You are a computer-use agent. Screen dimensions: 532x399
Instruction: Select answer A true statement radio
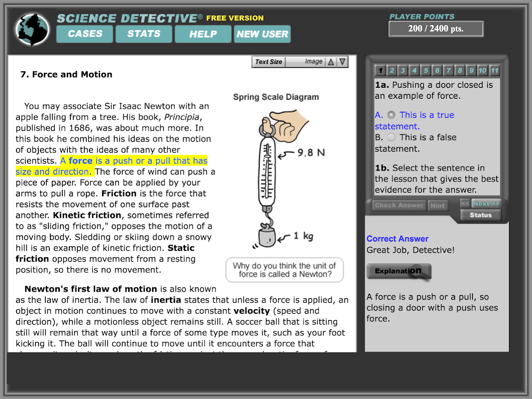point(391,115)
